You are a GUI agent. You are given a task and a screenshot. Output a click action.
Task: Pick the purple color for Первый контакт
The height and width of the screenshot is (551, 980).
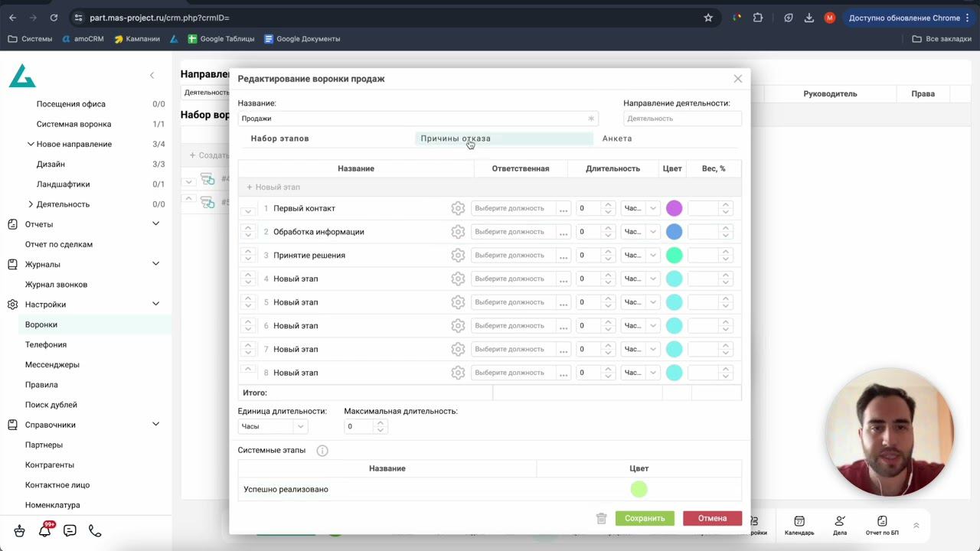coord(674,208)
